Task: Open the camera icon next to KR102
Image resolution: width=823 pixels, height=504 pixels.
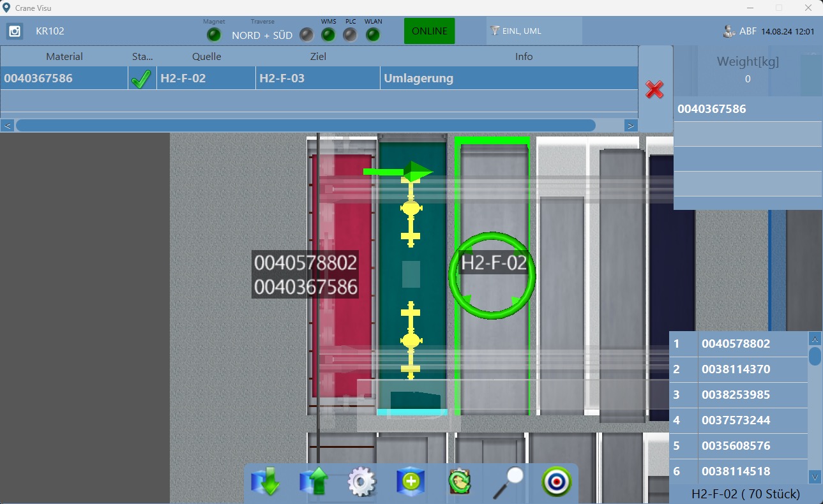Action: pyautogui.click(x=14, y=31)
